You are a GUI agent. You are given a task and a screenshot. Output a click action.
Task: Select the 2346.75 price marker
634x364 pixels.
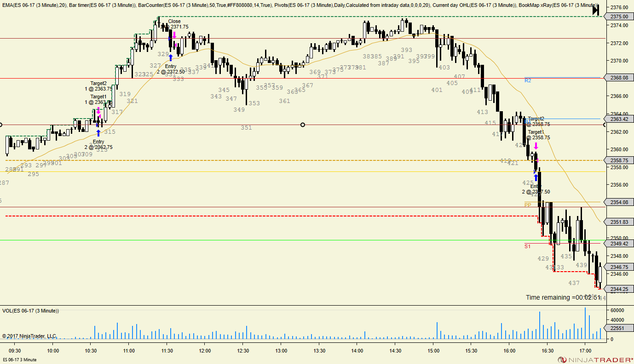(619, 267)
